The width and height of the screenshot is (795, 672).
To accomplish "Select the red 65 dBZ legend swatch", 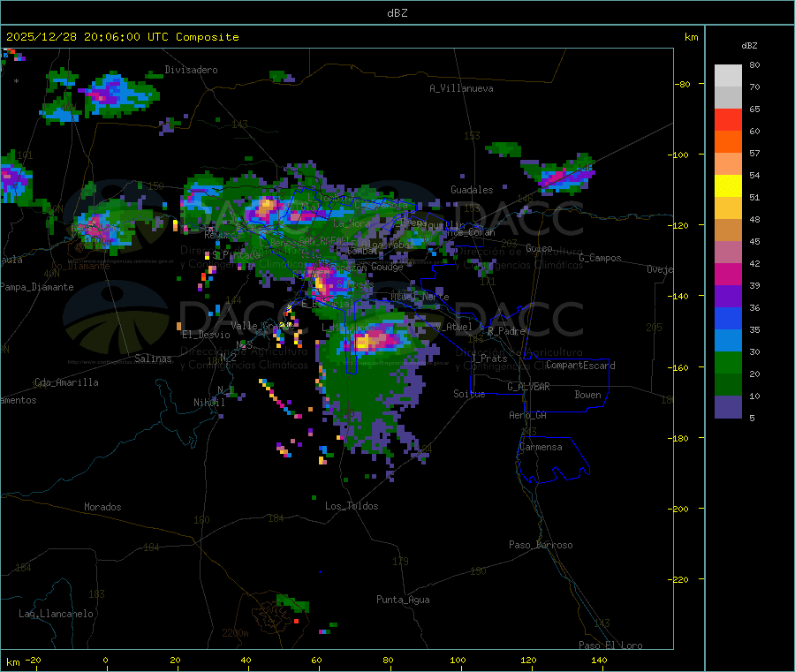I will pos(728,119).
